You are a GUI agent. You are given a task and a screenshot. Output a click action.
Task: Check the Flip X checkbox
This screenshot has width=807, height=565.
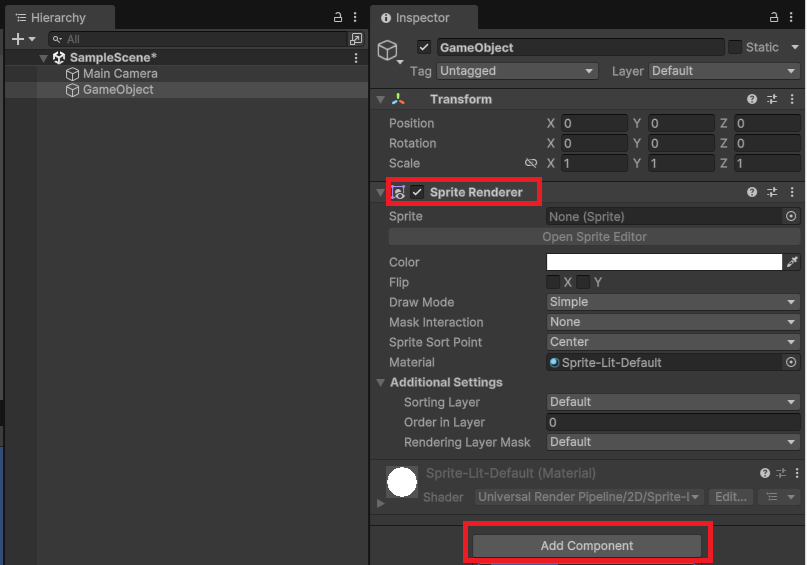[553, 282]
